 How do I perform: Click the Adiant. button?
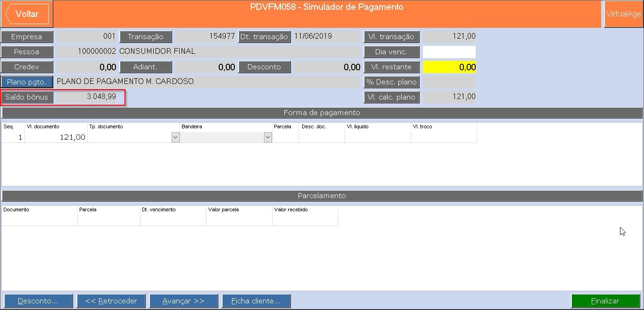146,67
